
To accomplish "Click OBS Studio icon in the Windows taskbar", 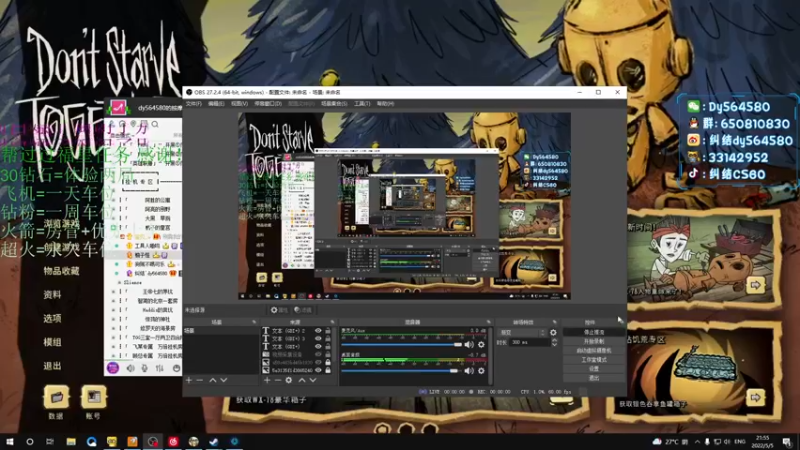I will (x=153, y=441).
